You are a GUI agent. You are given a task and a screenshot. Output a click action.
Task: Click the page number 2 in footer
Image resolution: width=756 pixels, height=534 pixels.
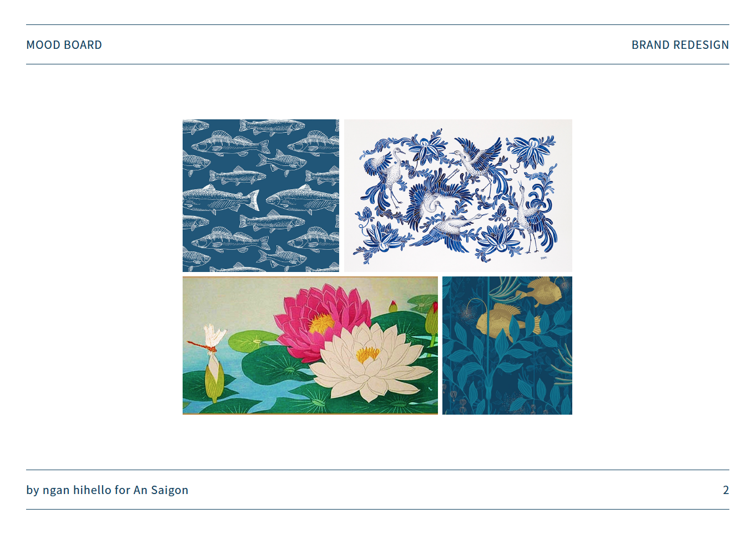coord(725,490)
